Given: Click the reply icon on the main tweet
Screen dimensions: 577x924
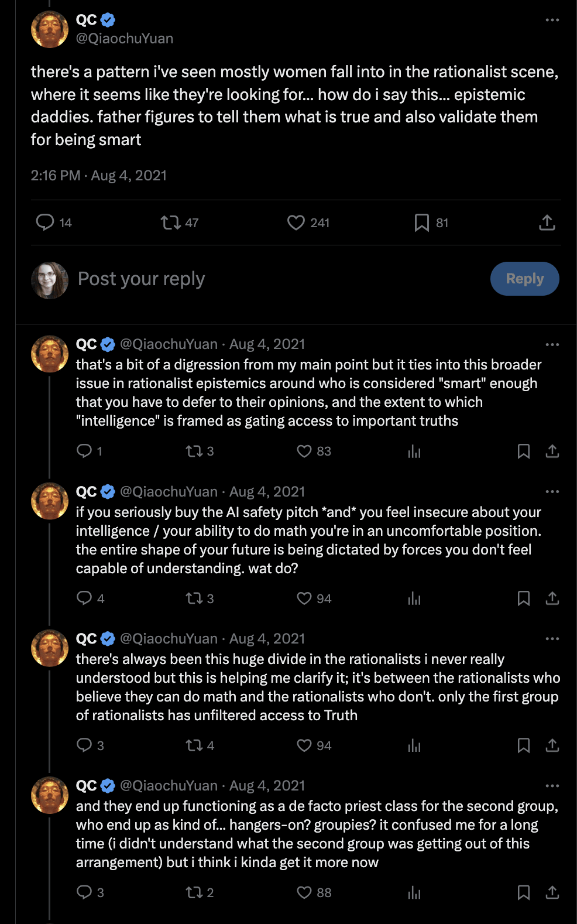Looking at the screenshot, I should [45, 223].
